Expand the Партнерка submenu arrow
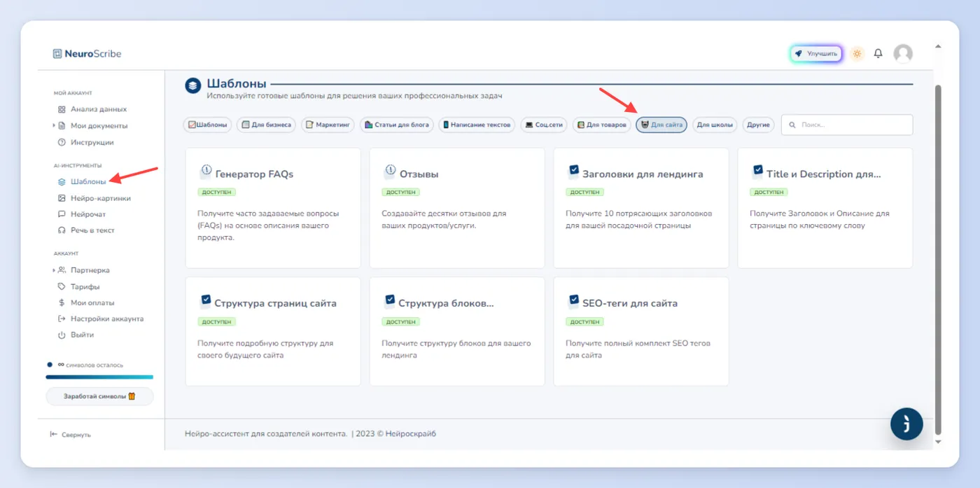This screenshot has width=980, height=488. coord(54,270)
